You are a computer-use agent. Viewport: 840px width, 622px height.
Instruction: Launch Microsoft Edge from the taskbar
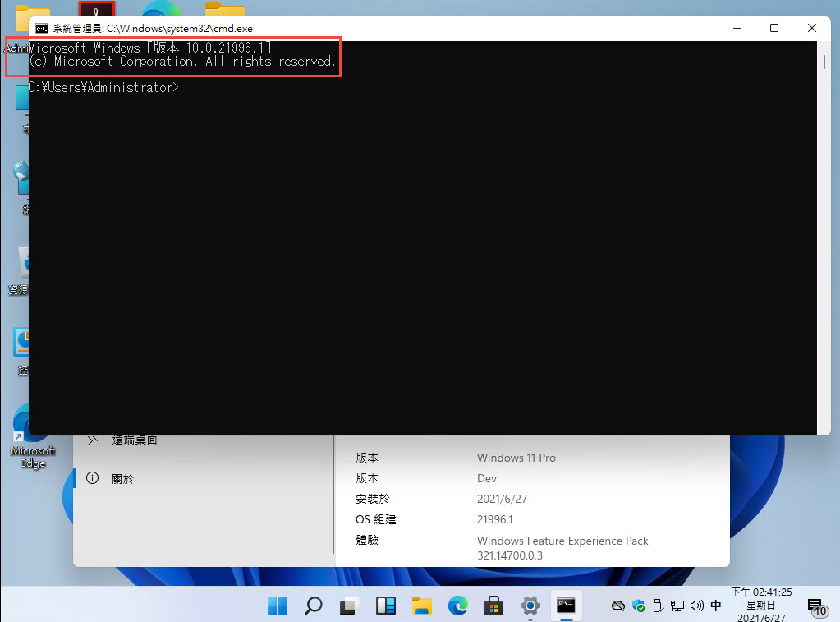pyautogui.click(x=457, y=606)
